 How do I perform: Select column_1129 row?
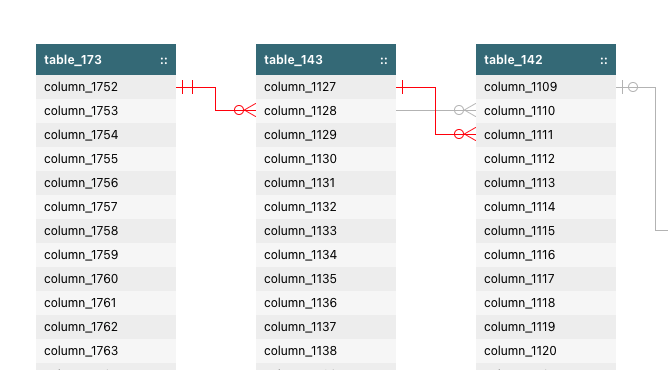(326, 135)
